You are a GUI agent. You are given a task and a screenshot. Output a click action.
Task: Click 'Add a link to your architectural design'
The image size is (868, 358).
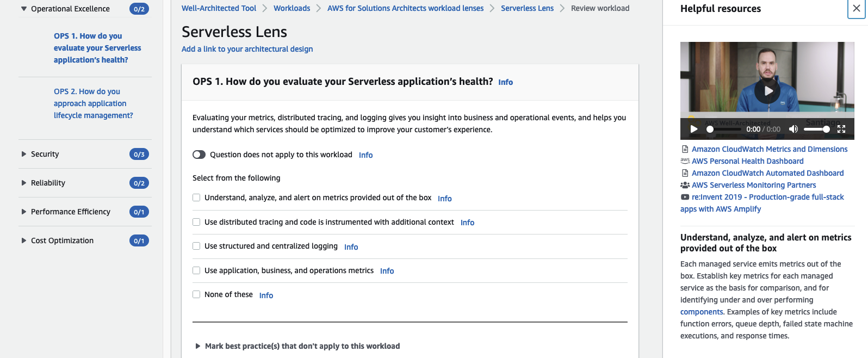tap(247, 49)
